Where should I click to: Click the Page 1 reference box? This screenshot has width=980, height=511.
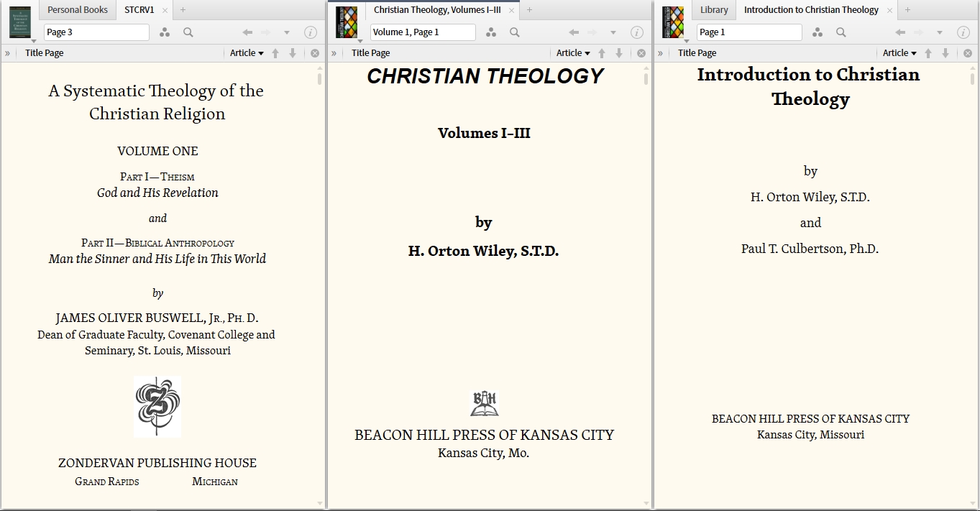pyautogui.click(x=749, y=32)
